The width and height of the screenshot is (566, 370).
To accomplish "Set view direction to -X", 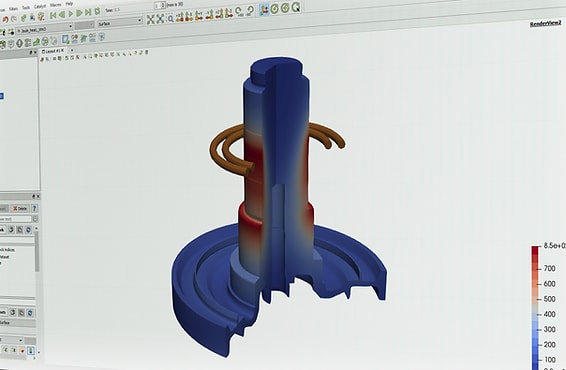I will [x=189, y=16].
